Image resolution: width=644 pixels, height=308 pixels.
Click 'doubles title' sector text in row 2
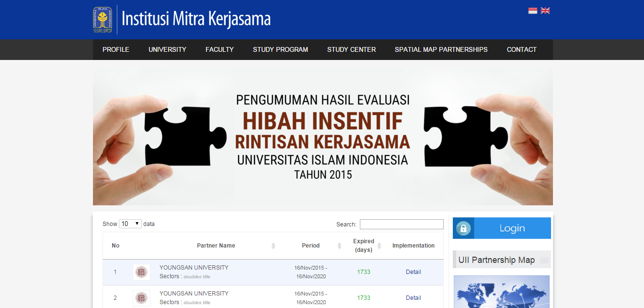[197, 303]
